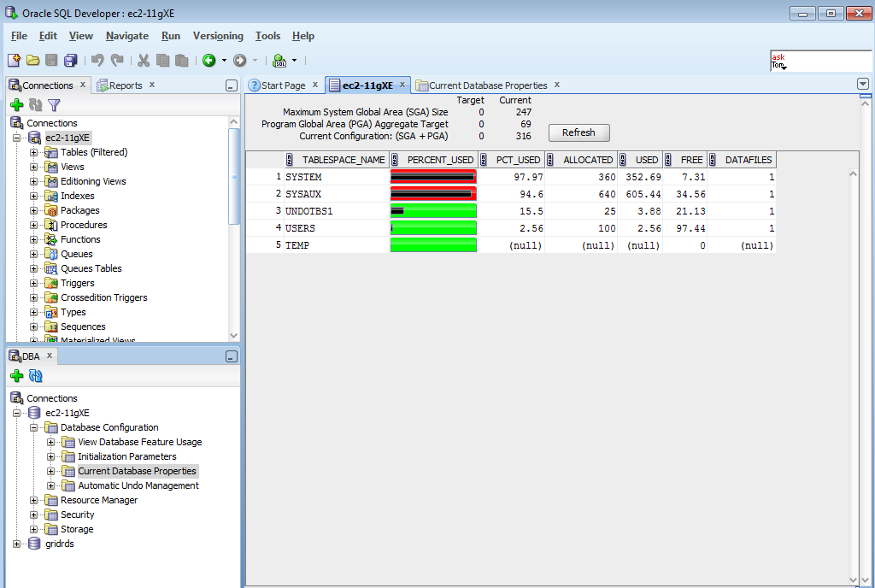The image size is (875, 588).
Task: Open the File menu
Action: pos(19,36)
